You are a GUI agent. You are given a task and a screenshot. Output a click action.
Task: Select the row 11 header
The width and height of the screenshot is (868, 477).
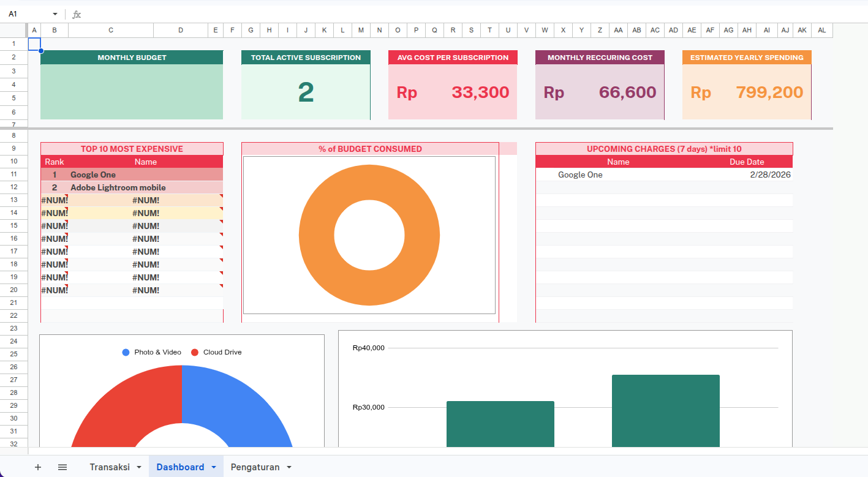(13, 175)
